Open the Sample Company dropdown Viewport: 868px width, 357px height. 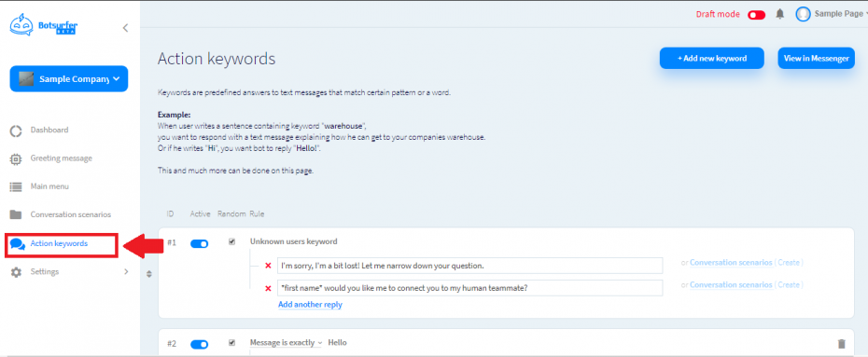[69, 79]
